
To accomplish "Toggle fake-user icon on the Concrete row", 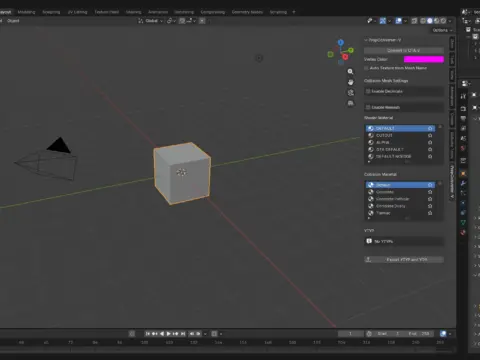I will [x=430, y=192].
